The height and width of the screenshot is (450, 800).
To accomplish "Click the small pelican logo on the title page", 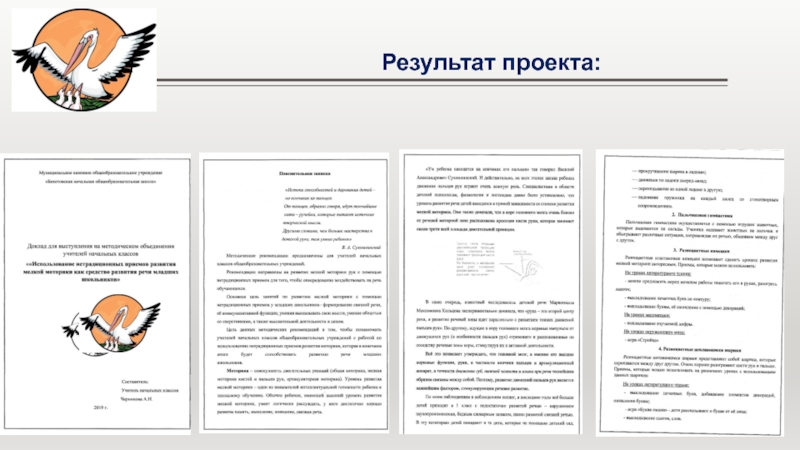I will [111, 324].
